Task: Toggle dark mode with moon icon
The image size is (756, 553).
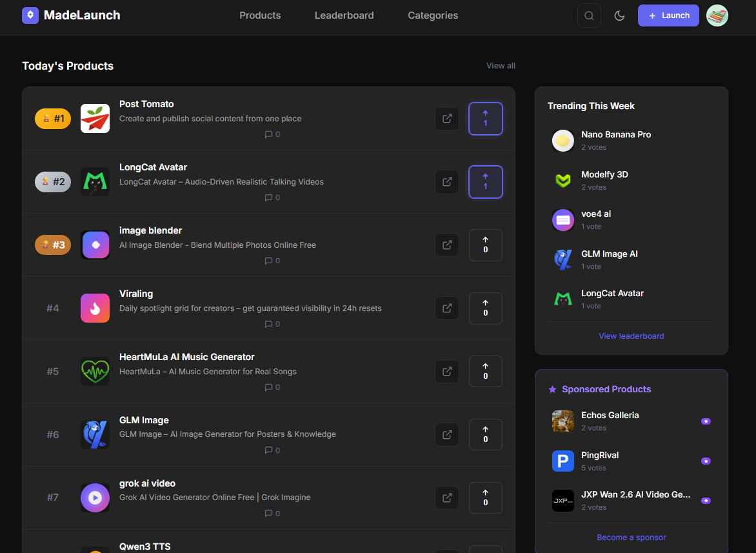Action: [x=619, y=15]
